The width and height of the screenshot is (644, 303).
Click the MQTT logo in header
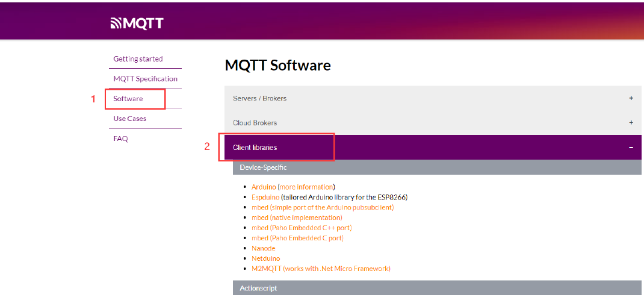tap(137, 23)
